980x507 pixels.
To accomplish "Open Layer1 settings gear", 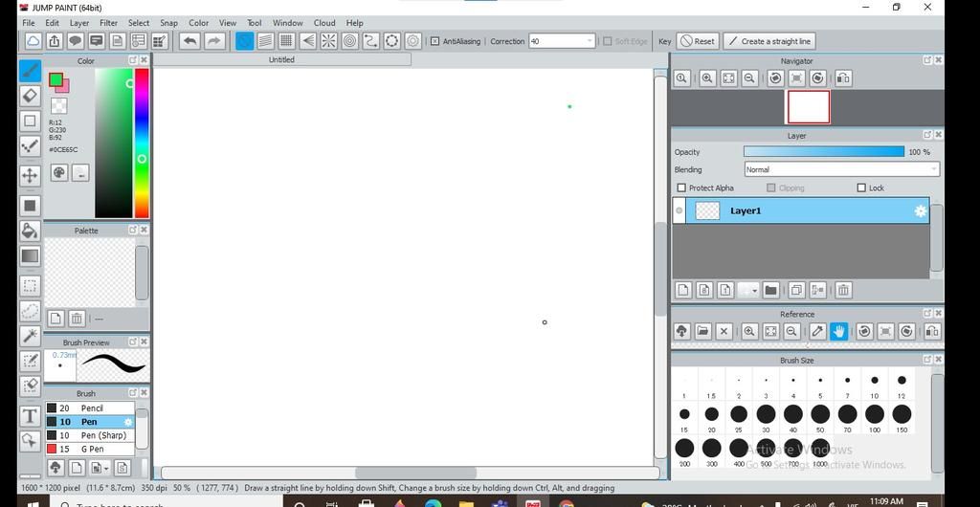I will point(920,211).
